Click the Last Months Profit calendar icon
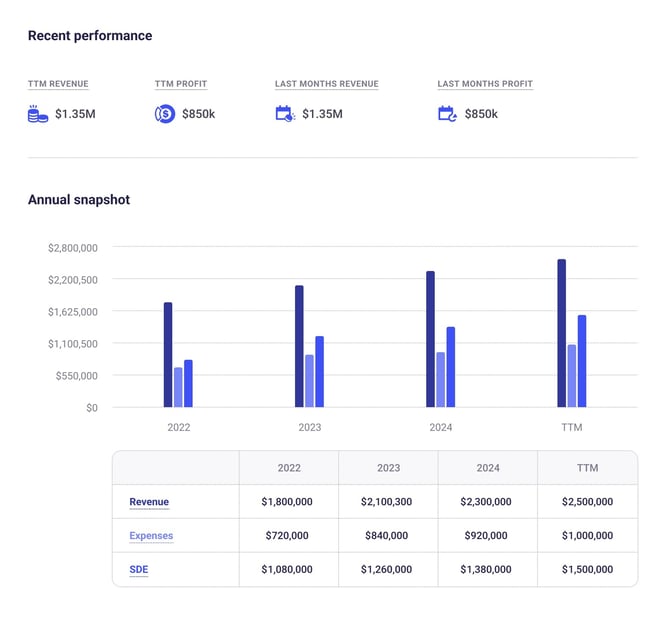The height and width of the screenshot is (617, 670). pos(447,114)
